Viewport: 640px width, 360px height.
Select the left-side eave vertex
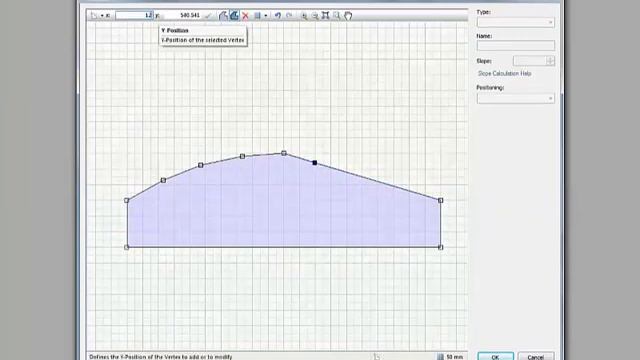127,200
